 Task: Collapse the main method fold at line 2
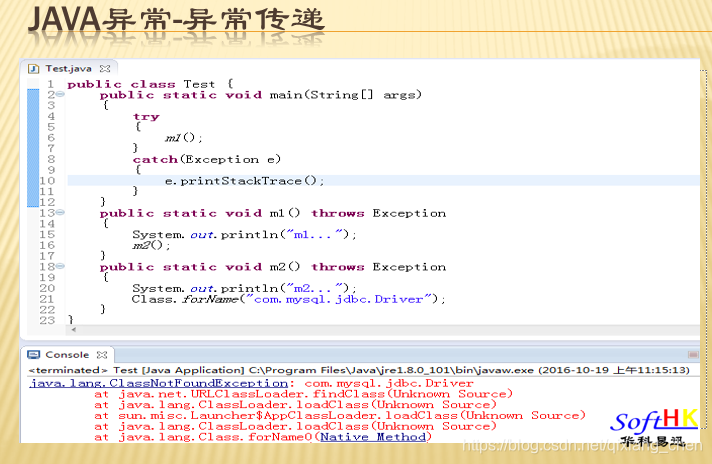(60, 94)
